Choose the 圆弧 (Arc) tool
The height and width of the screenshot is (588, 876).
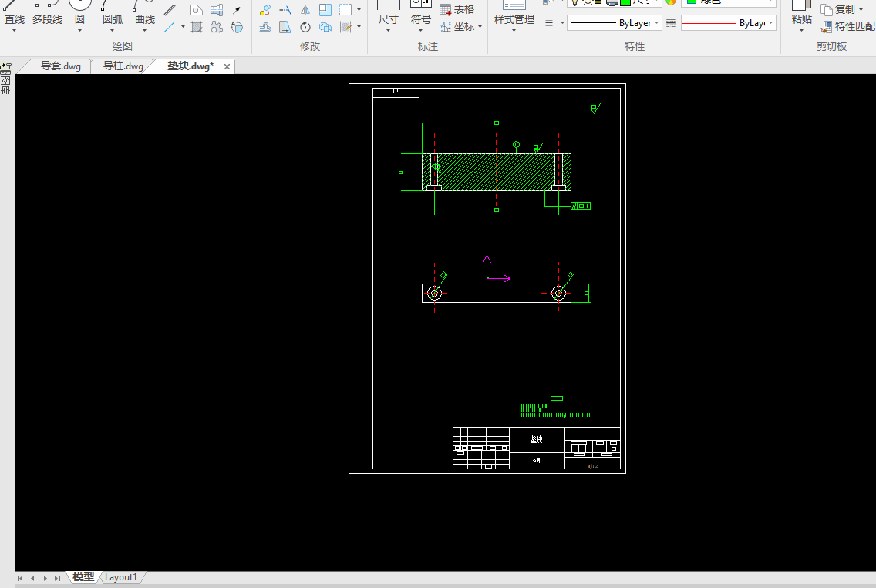[x=113, y=13]
